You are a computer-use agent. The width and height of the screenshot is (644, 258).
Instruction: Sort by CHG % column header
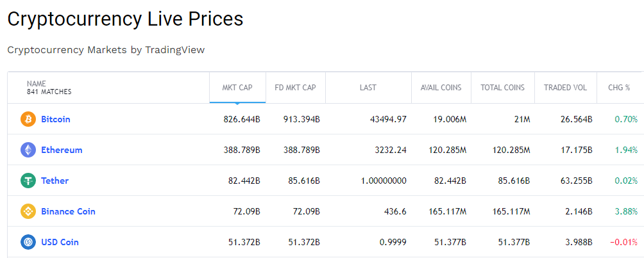pos(620,88)
